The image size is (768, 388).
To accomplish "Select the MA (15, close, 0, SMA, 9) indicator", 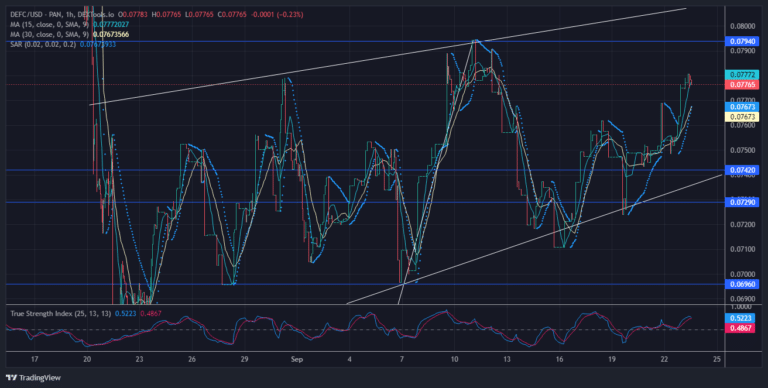I will click(x=50, y=24).
